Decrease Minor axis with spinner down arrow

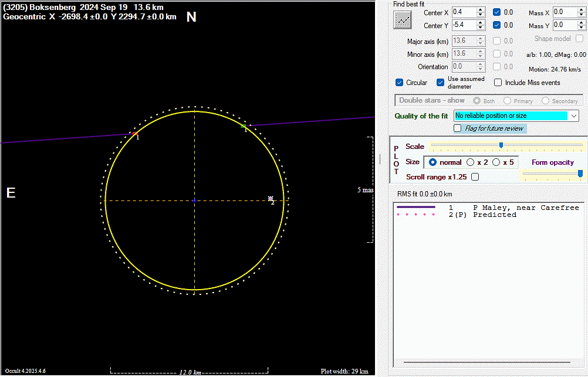tap(481, 56)
